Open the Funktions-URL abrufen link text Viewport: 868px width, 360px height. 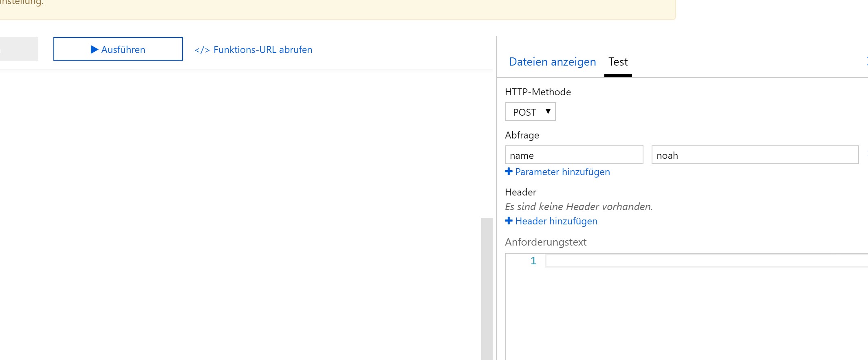(x=263, y=50)
